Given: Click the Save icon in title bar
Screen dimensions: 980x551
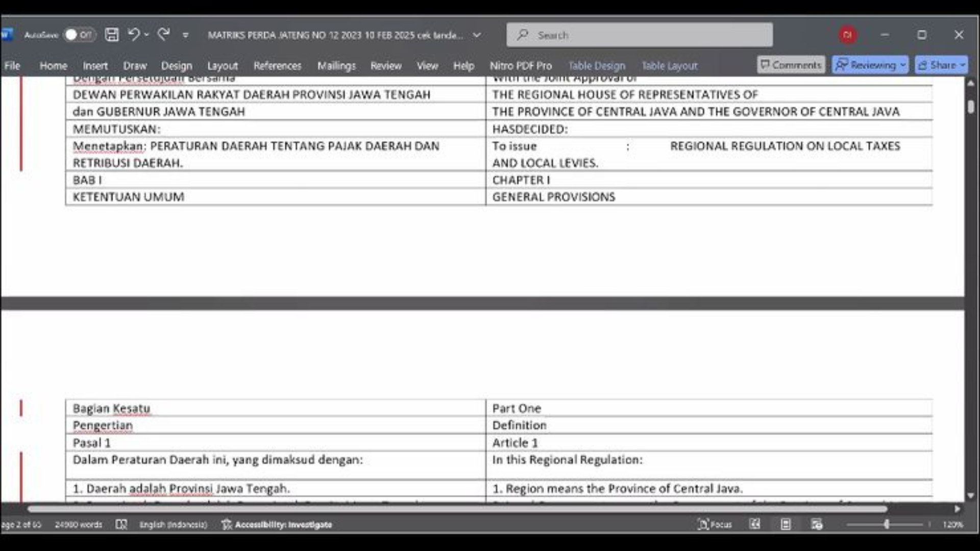Looking at the screenshot, I should [x=112, y=35].
